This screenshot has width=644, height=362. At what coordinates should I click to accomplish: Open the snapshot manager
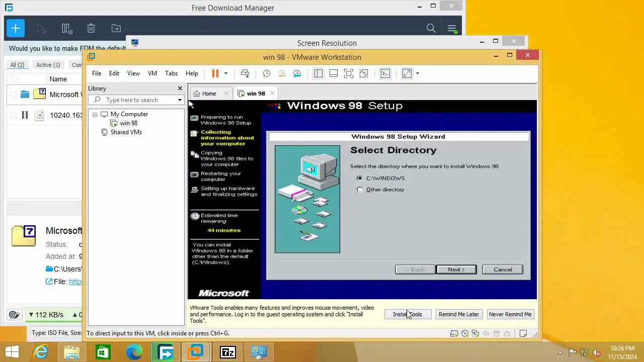point(297,73)
